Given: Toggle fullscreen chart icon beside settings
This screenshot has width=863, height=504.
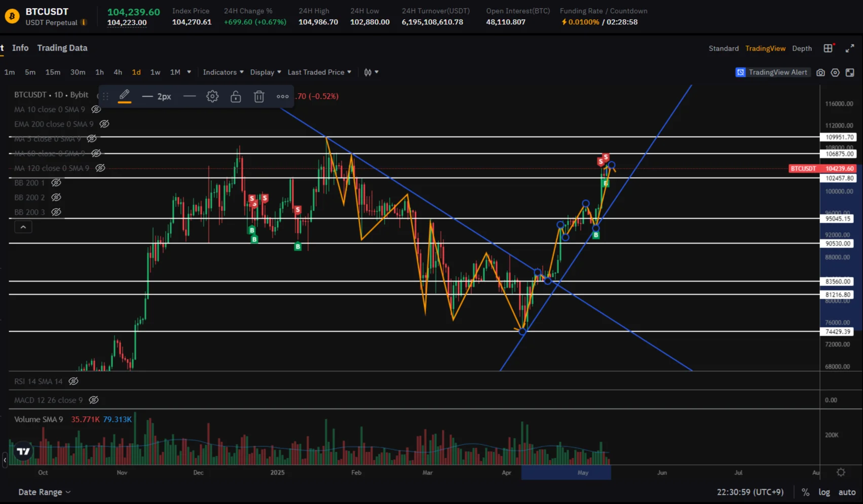Looking at the screenshot, I should click(850, 72).
